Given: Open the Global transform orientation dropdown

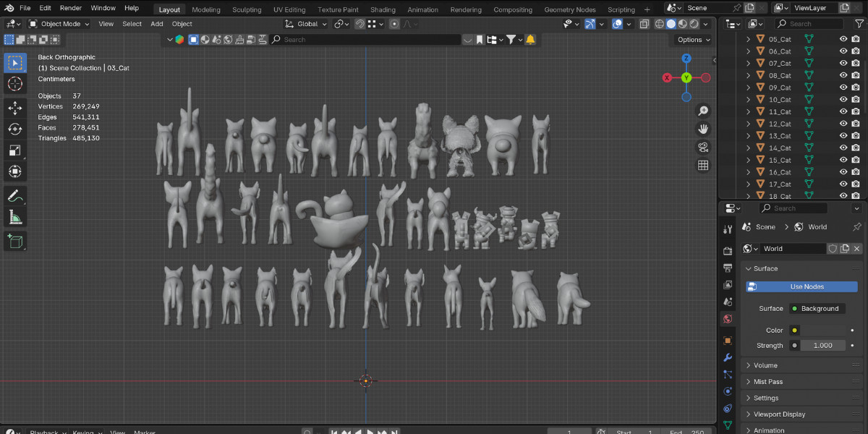Looking at the screenshot, I should pos(306,24).
